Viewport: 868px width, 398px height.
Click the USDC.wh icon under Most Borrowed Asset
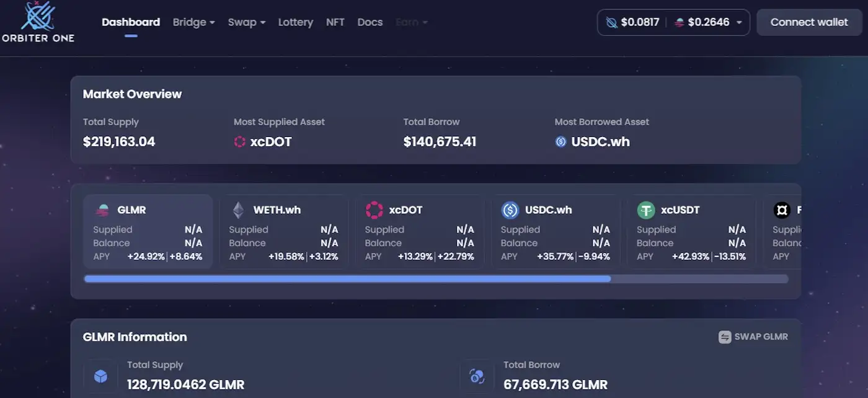point(560,142)
